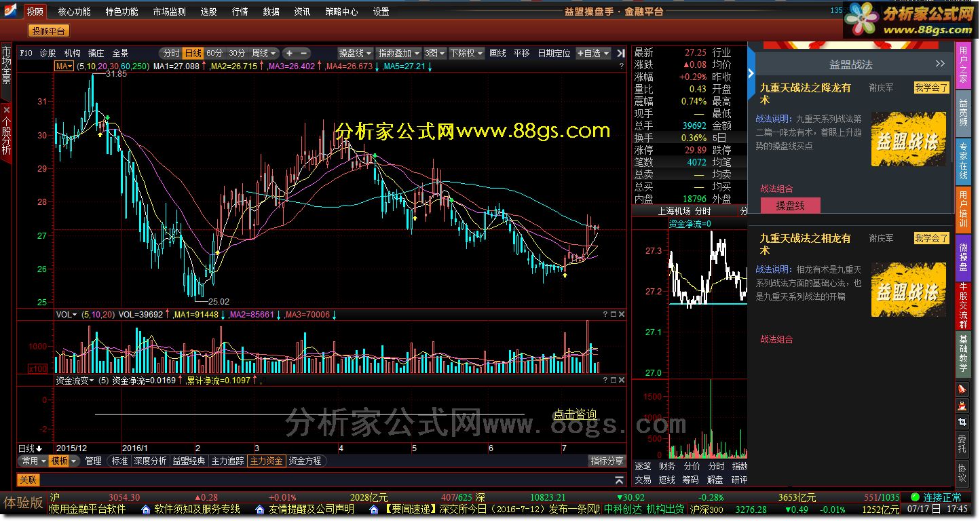Viewport: 980px width, 521px height.
Task: Open the 资金流变 indicator dropdown
Action: [75, 381]
